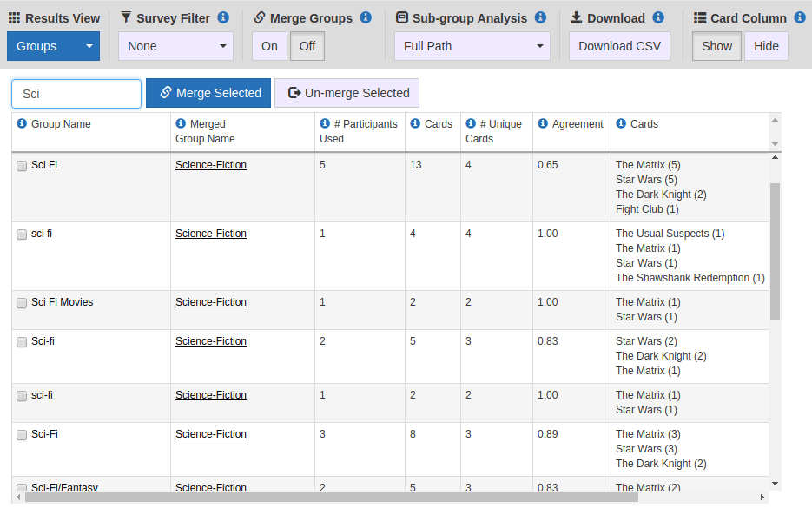Click Download CSV button
The height and width of the screenshot is (515, 812).
[619, 46]
